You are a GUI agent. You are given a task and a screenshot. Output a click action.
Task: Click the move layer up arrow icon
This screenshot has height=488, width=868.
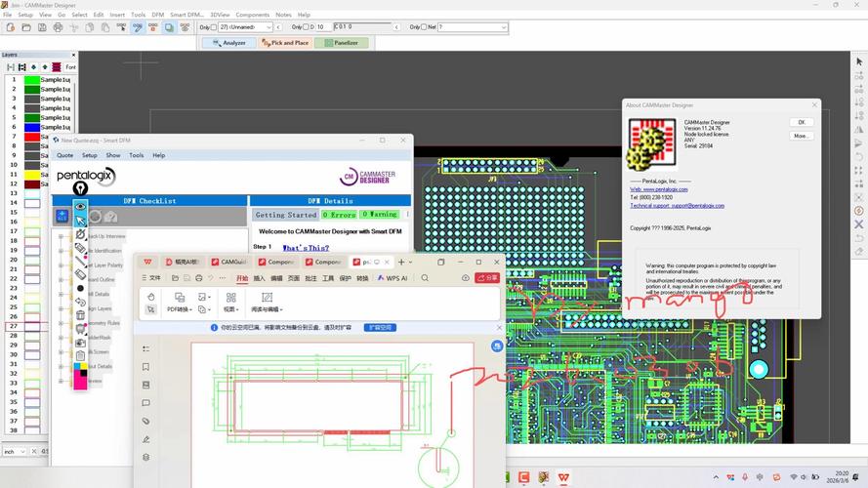45,67
